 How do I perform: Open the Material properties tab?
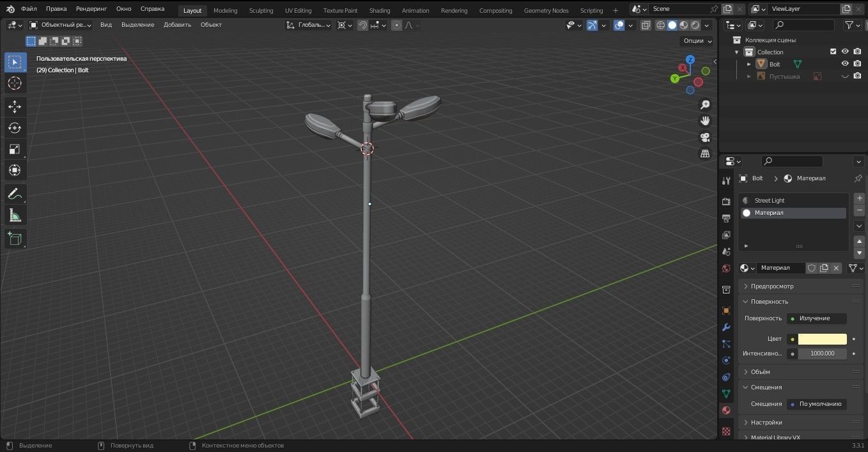[726, 410]
